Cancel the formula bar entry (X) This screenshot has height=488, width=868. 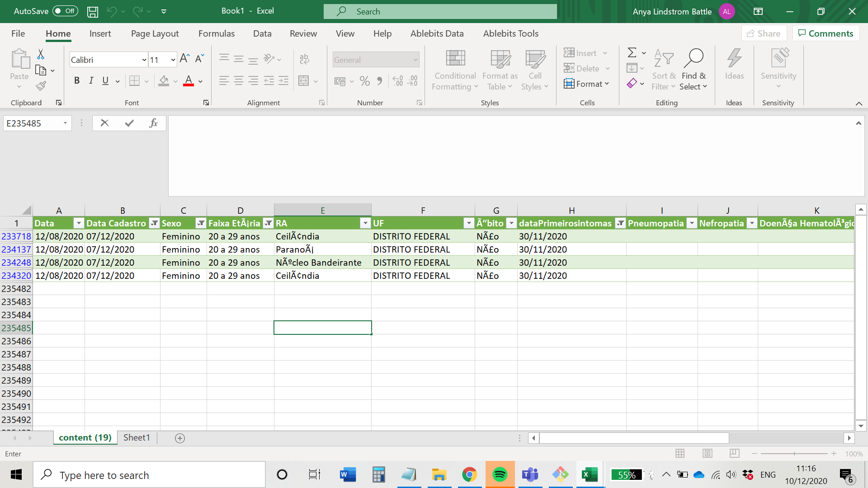pos(104,123)
